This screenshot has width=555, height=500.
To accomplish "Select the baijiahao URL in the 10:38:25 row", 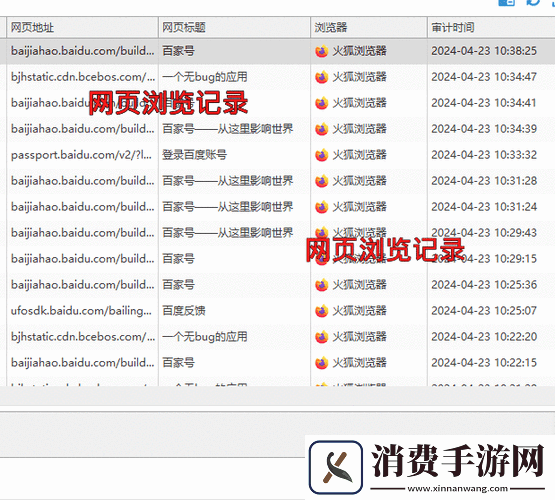I will (82, 51).
